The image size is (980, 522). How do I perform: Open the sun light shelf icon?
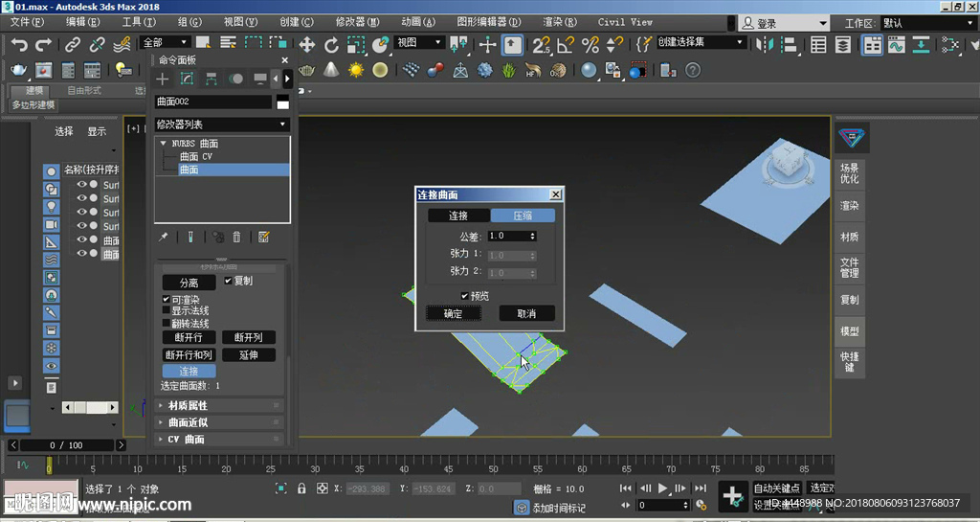[x=356, y=70]
